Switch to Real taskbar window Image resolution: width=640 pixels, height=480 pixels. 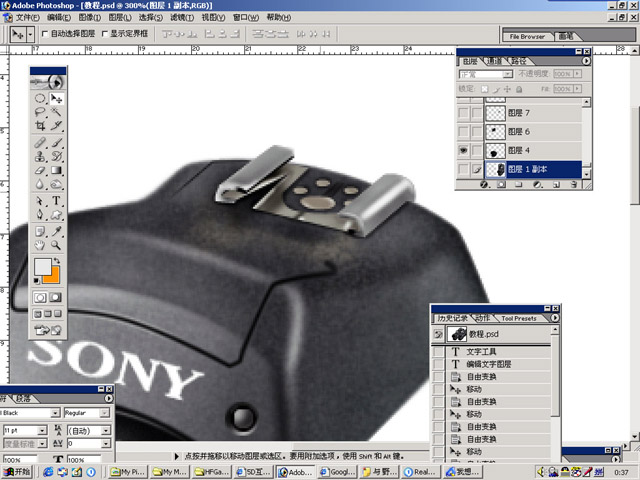[x=421, y=472]
